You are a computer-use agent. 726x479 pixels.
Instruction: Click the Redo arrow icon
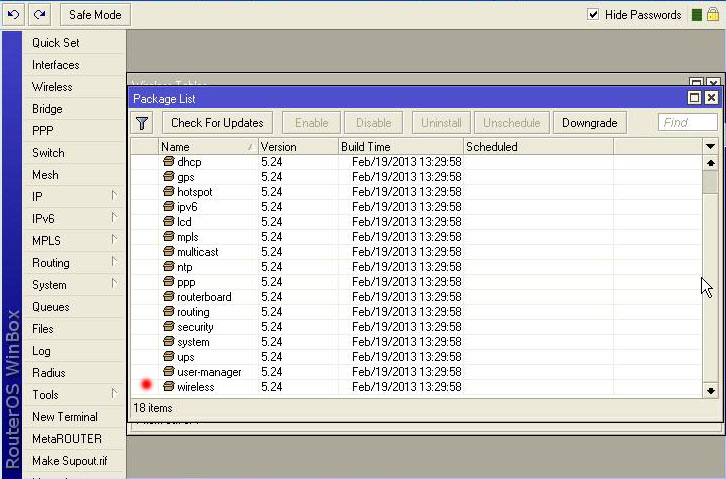(x=39, y=14)
